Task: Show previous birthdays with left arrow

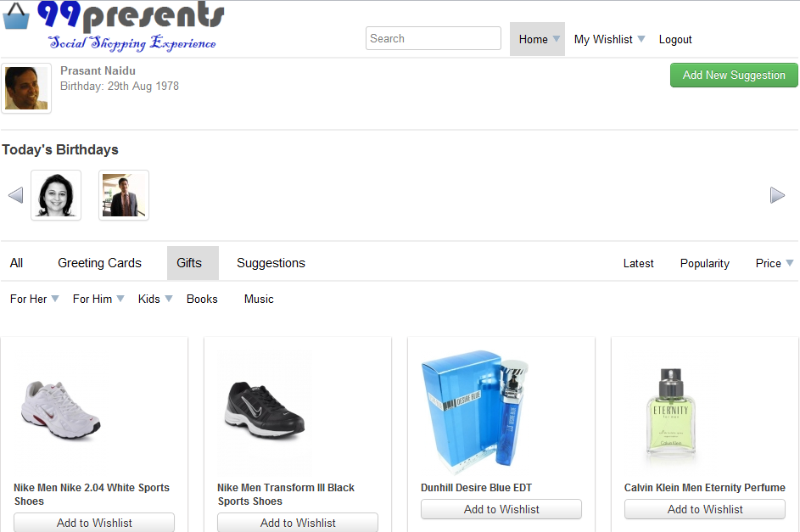Action: [16, 195]
